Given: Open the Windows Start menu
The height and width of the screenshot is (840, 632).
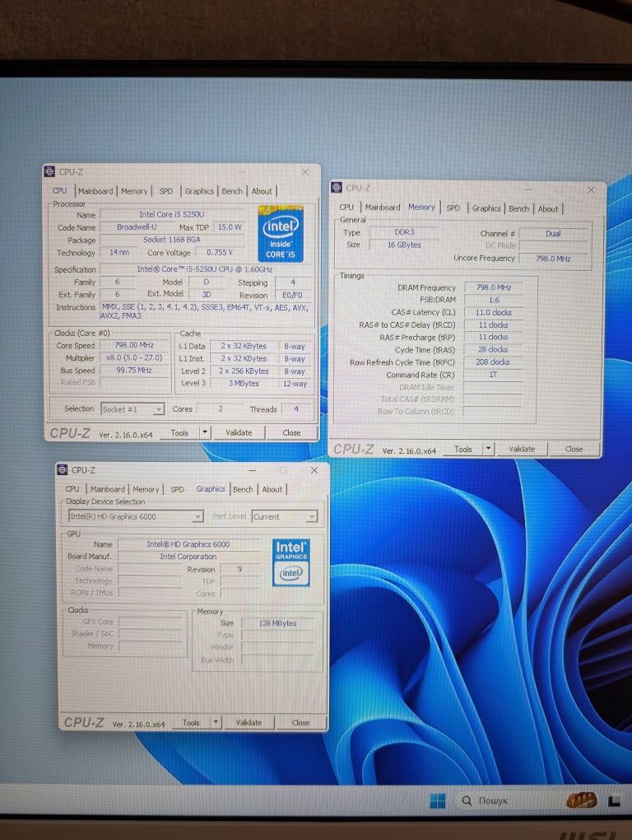Looking at the screenshot, I should click(x=438, y=801).
